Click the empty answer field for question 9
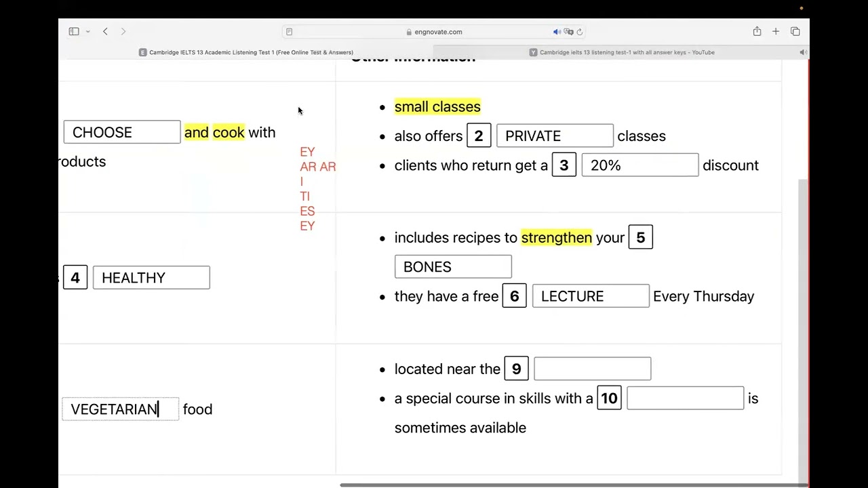Image resolution: width=868 pixels, height=488 pixels. click(593, 369)
